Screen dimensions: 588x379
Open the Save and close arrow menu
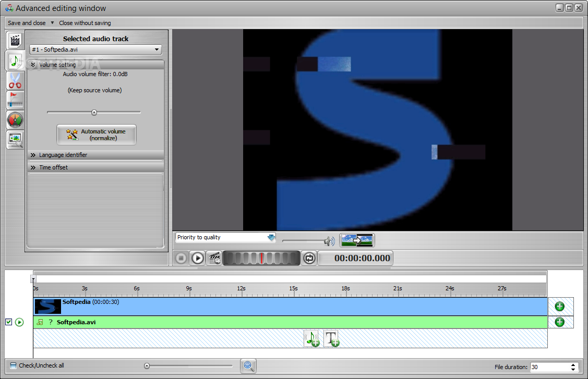point(52,23)
